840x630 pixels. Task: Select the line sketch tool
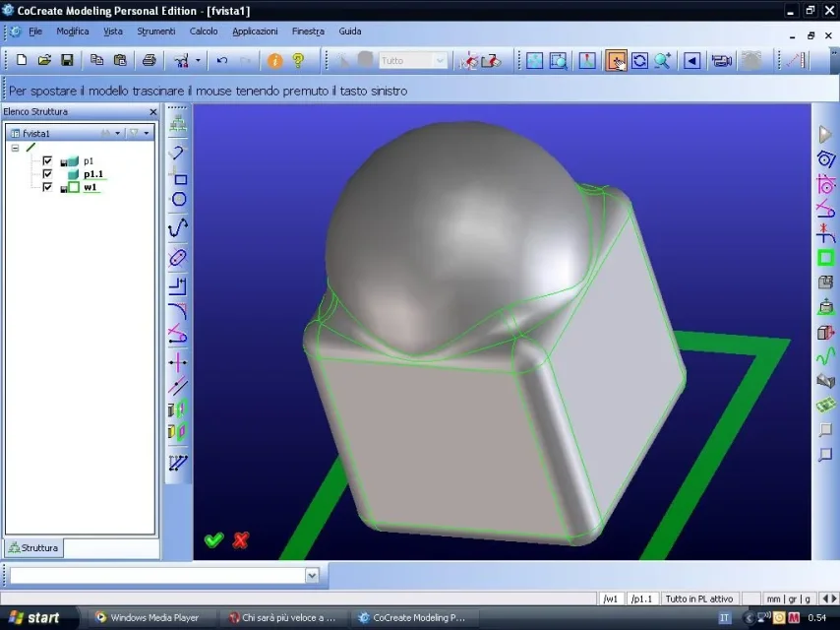[x=178, y=153]
